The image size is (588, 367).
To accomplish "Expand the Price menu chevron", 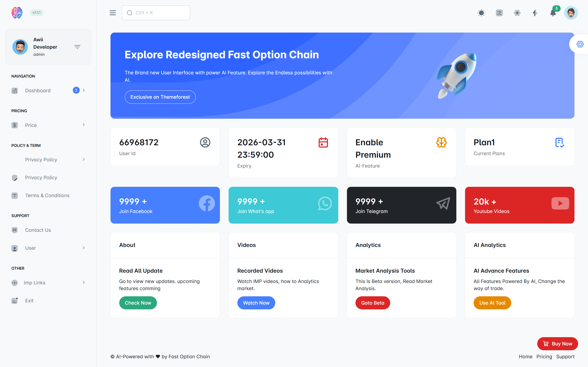I will [84, 125].
